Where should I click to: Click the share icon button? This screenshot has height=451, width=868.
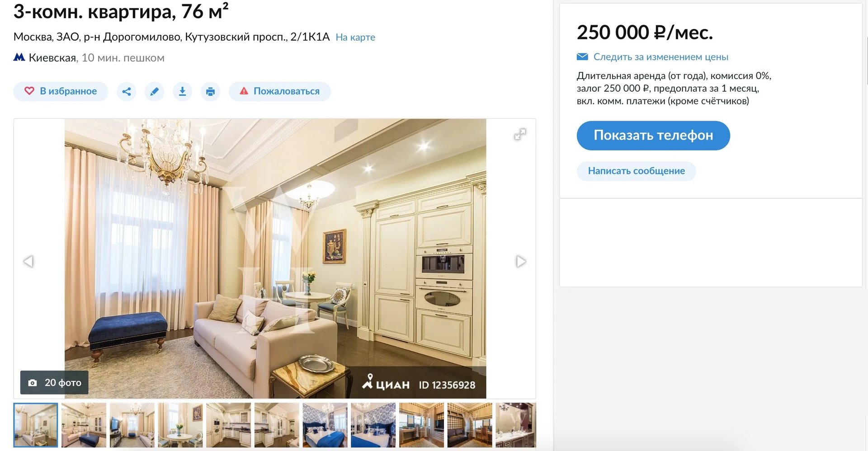127,92
